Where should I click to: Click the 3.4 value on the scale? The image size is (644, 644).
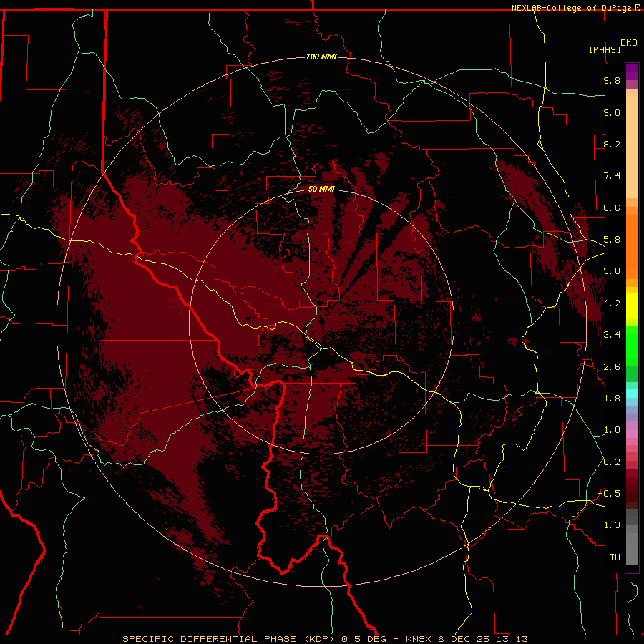coord(612,335)
